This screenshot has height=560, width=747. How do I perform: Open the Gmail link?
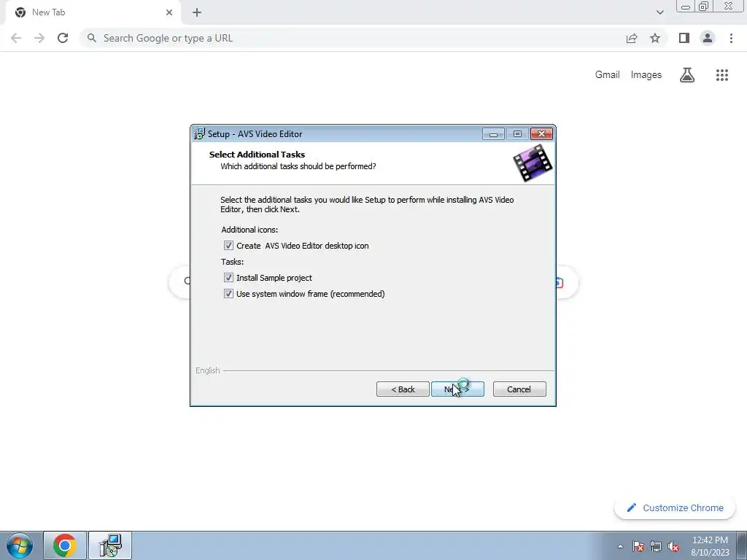[x=607, y=75]
